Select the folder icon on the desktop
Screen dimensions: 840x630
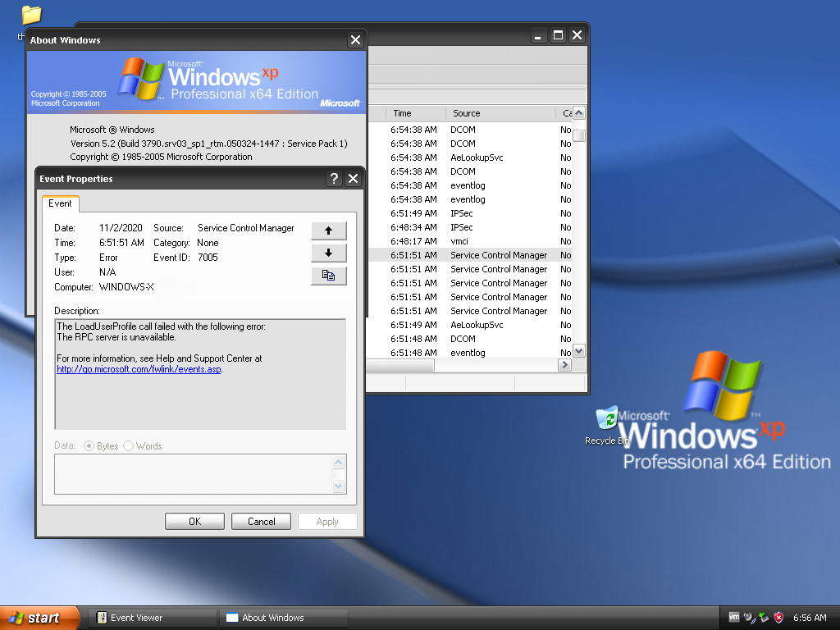tap(32, 15)
